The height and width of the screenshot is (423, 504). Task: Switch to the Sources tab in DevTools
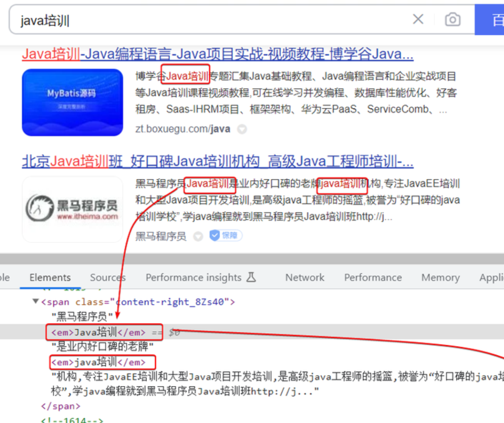107,278
